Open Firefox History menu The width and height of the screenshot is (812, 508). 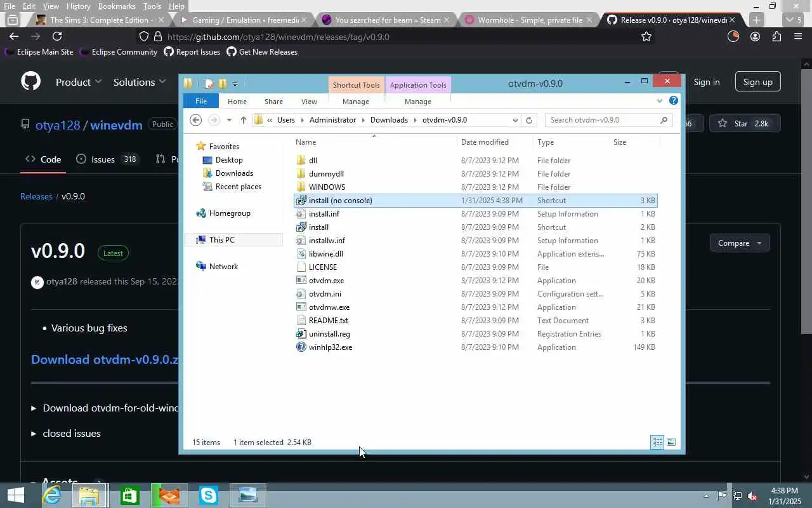(78, 6)
